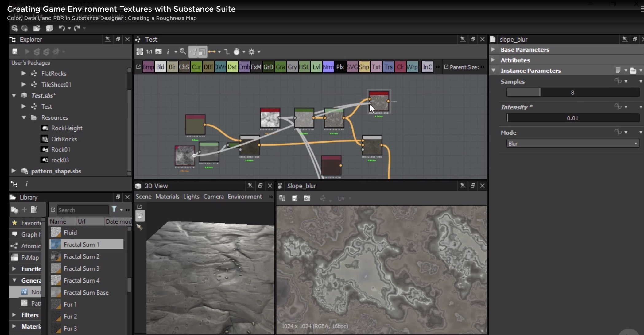Add a Warp (Wrp) node from toolbar

click(412, 67)
